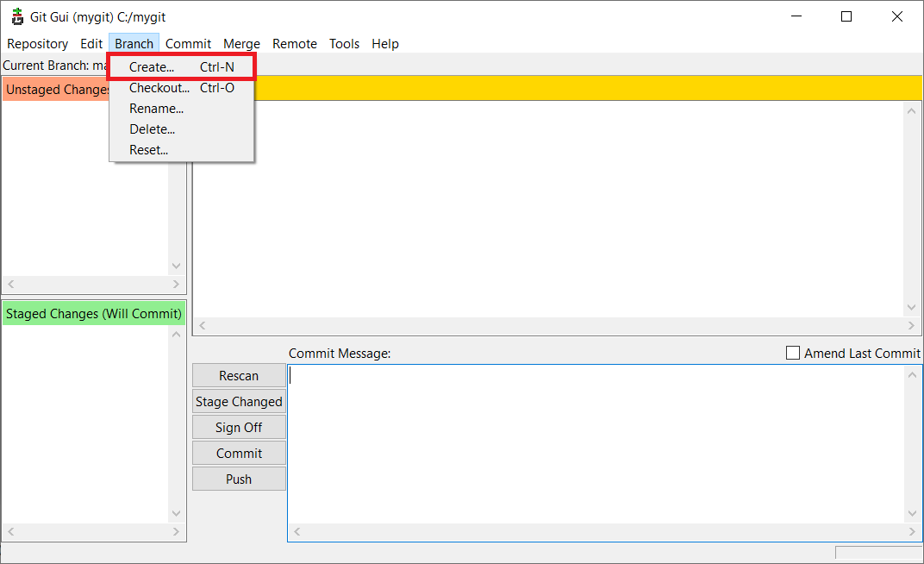Choose Delete... from the Branch dropdown
The width and height of the screenshot is (924, 564).
152,129
